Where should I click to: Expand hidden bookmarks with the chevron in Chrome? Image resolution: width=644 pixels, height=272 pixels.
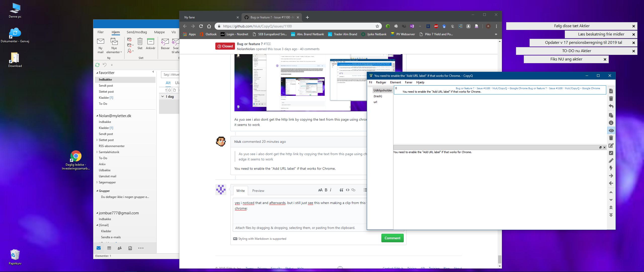pyautogui.click(x=496, y=34)
